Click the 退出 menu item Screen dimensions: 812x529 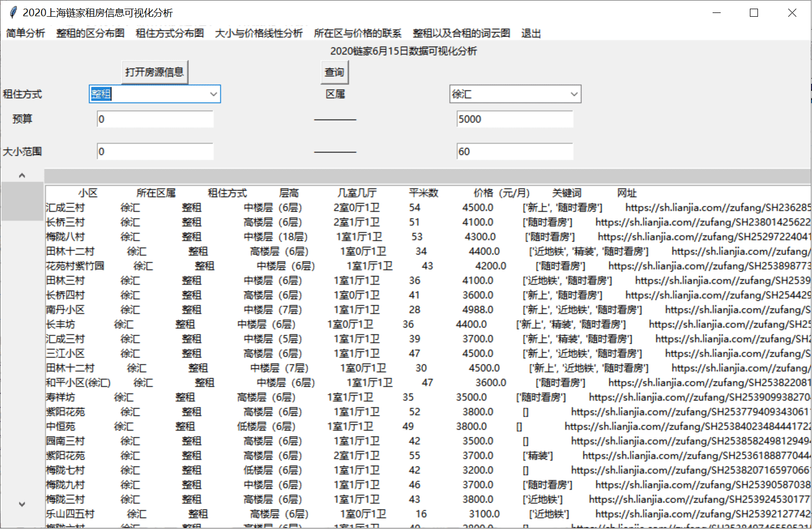[531, 33]
